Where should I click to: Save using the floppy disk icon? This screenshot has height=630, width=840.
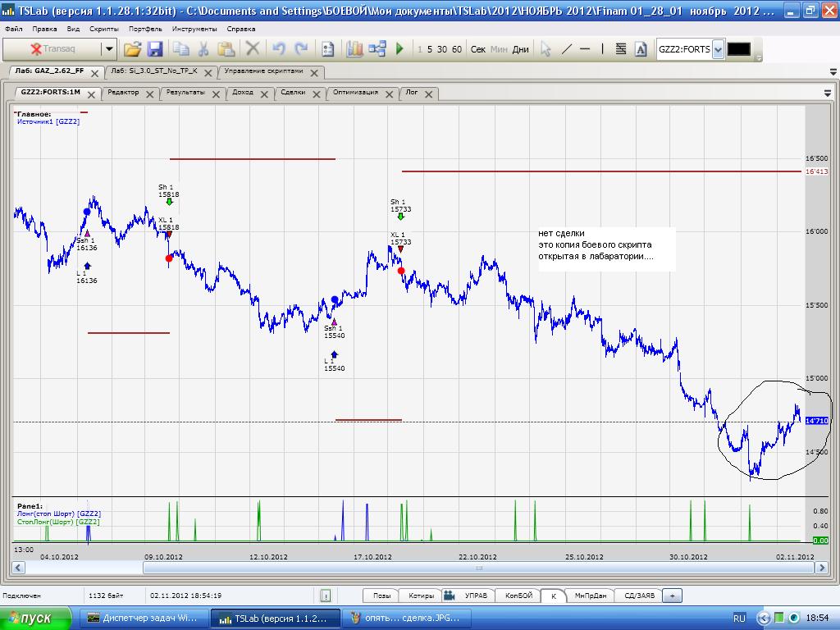coord(155,49)
